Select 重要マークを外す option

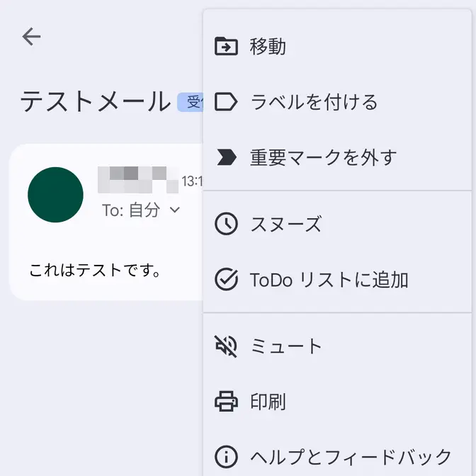(323, 157)
